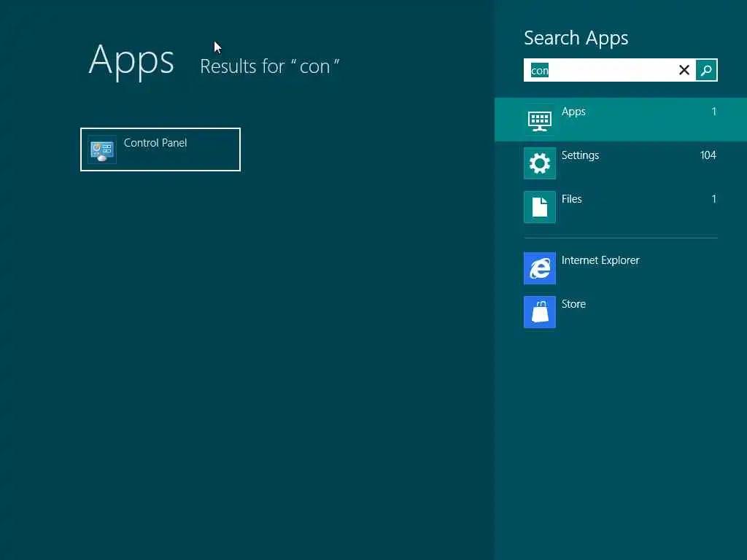Click the Settings gear icon

[x=540, y=163]
